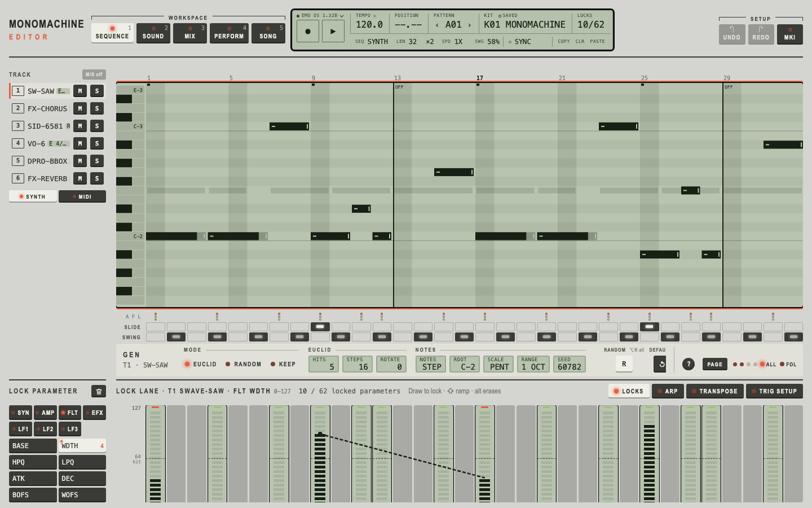Screen dimensions: 812x508
Task: Switch to the MIX workspace tab
Action: (190, 33)
